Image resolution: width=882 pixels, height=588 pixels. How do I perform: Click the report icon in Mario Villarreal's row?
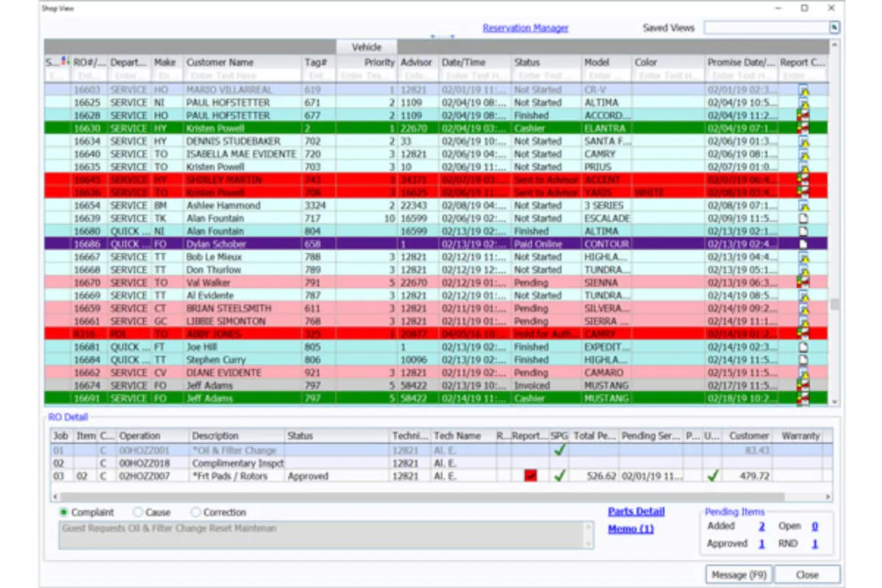click(x=803, y=90)
